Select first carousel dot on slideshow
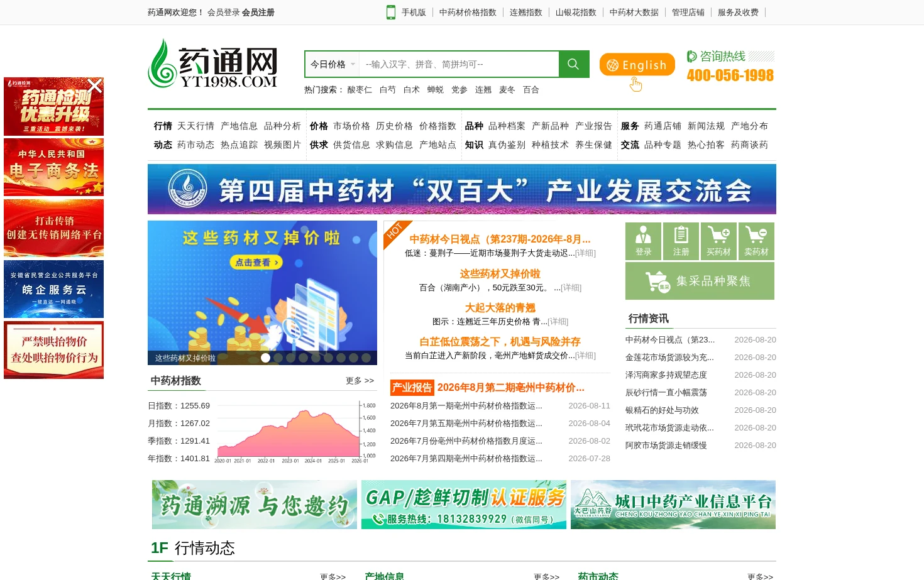This screenshot has width=924, height=580. (265, 358)
